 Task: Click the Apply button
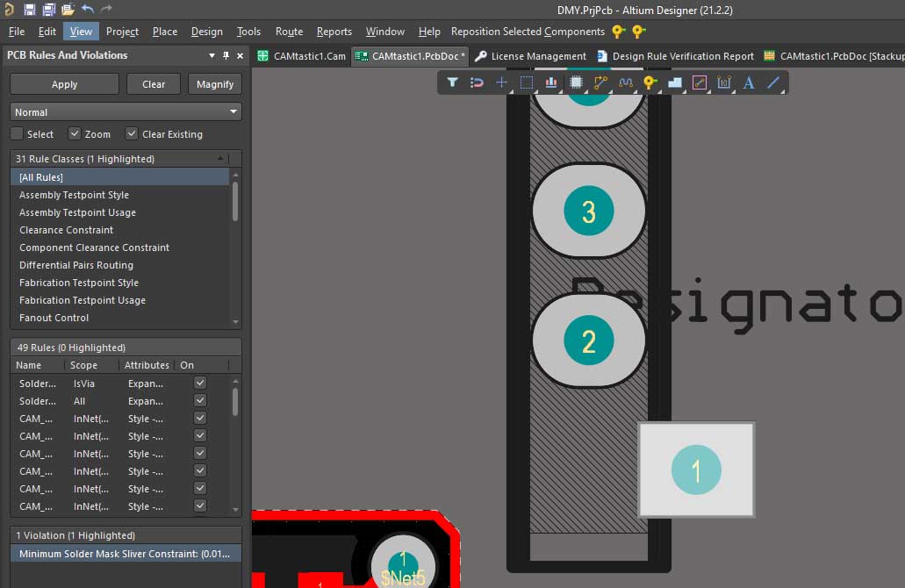(64, 84)
